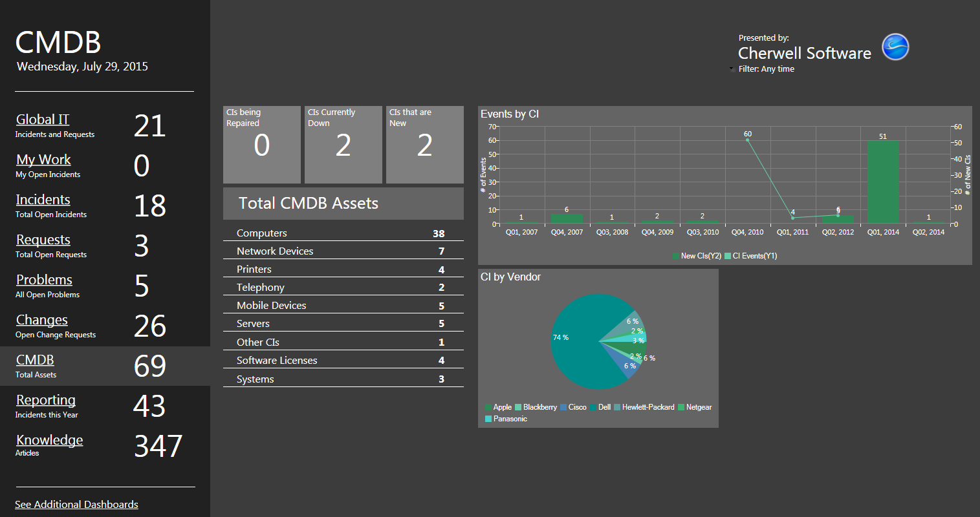Open the CIs being Repaired tile
The height and width of the screenshot is (517, 980).
coord(261,145)
